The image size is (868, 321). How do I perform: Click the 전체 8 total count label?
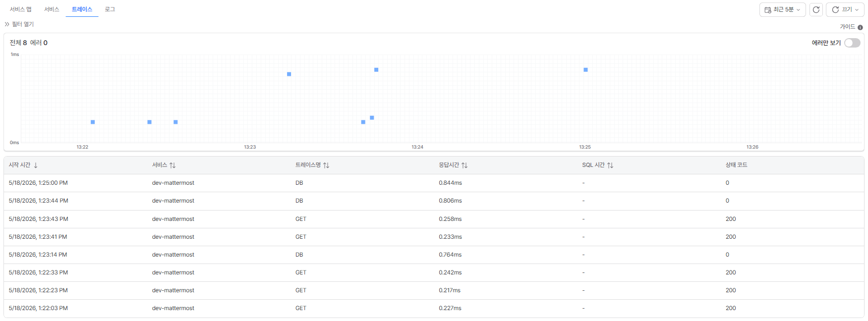point(18,43)
